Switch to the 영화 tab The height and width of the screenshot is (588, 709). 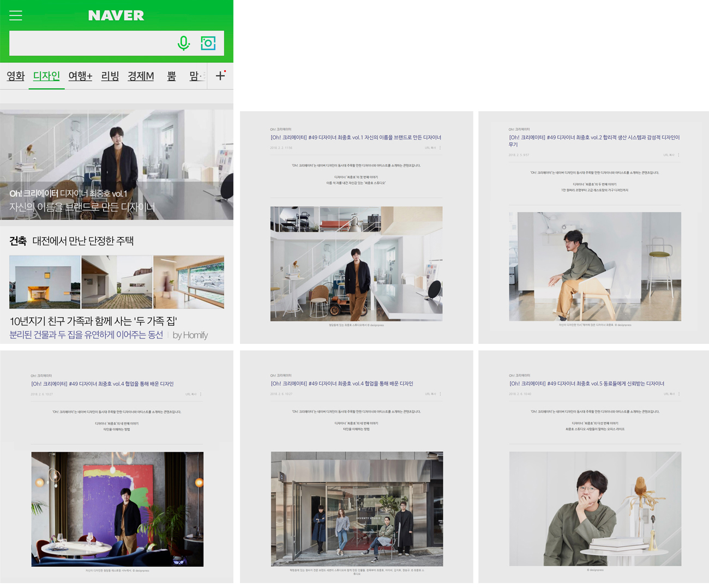[16, 76]
